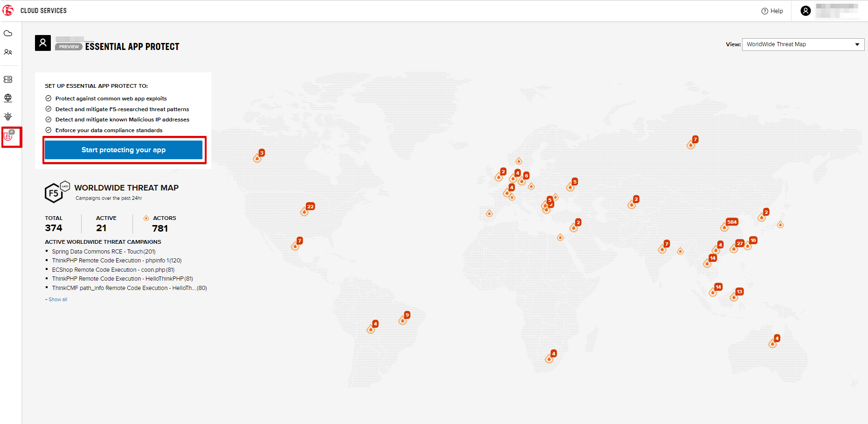Click Start protecting your app button
868x424 pixels.
point(124,150)
